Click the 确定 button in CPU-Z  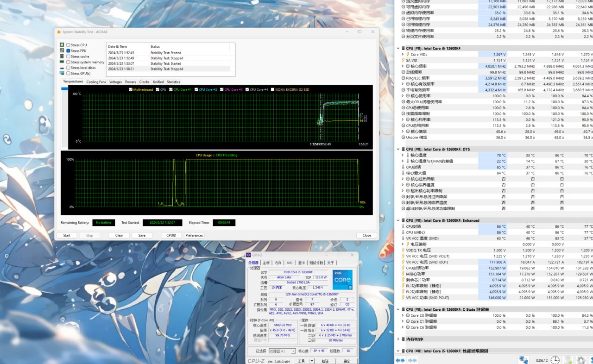tap(347, 361)
